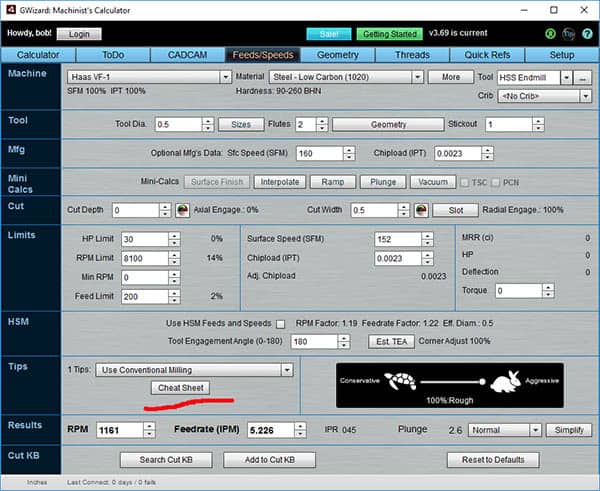Click the GWizard app logo icon

[x=11, y=10]
